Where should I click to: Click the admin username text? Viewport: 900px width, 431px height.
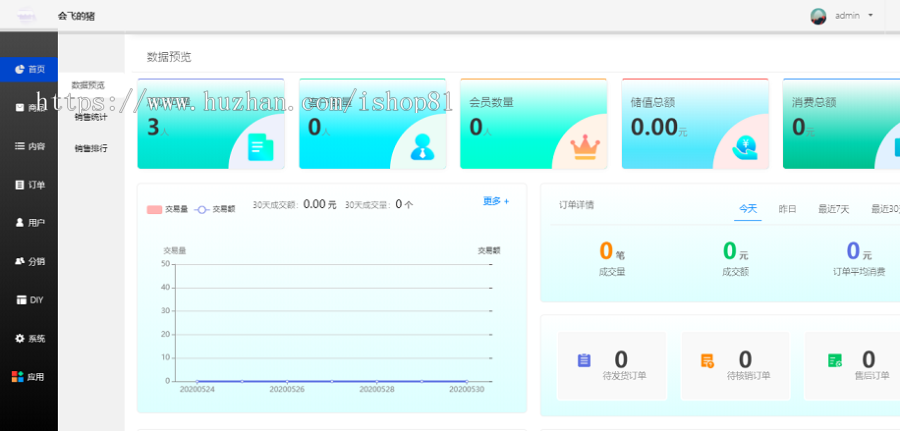847,15
